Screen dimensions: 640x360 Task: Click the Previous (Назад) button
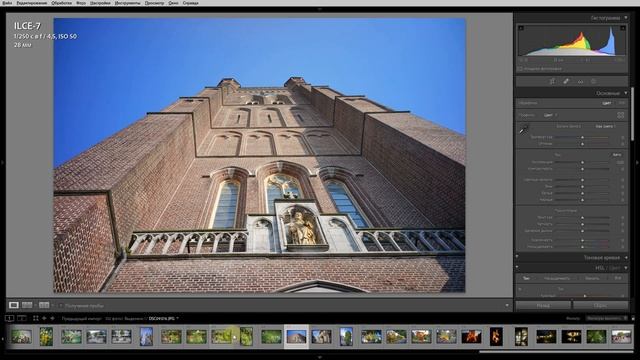543,305
